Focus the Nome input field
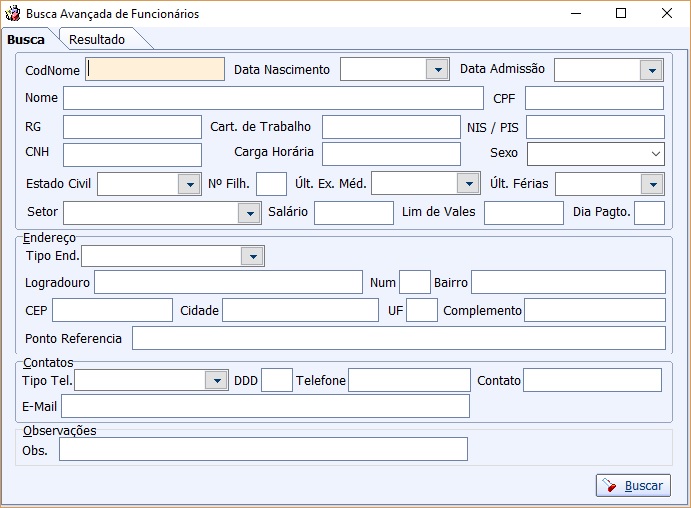691x508 pixels. (x=273, y=98)
